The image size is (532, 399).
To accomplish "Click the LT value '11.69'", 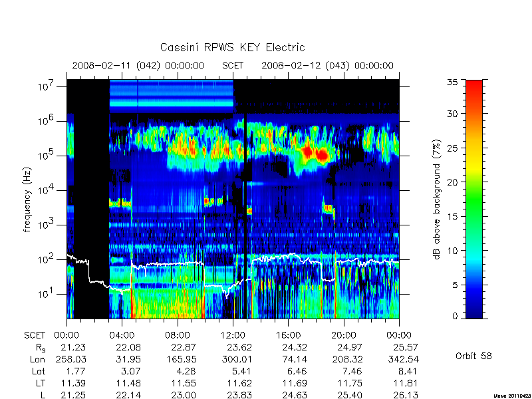I will click(x=295, y=384).
